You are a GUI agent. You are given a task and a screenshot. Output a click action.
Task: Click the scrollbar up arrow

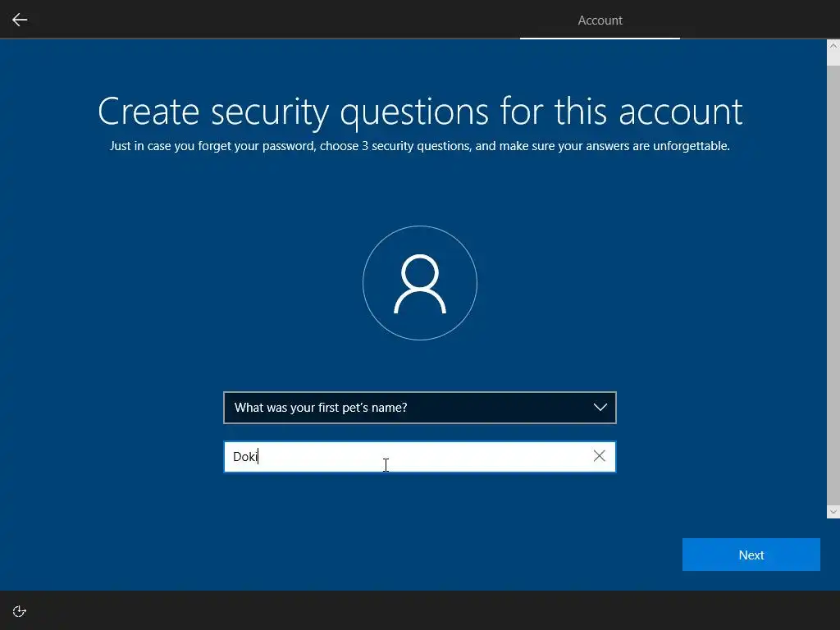tap(833, 46)
